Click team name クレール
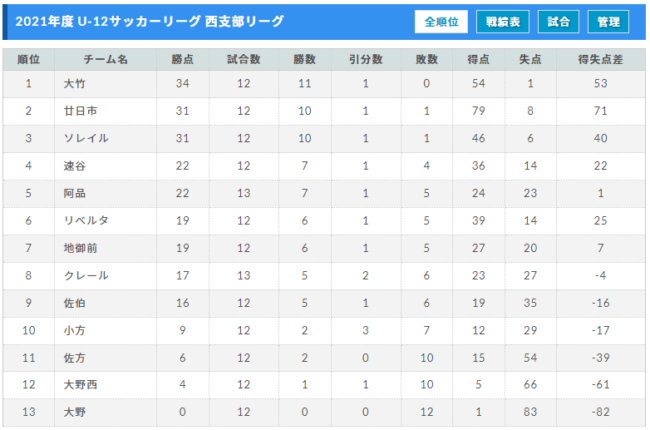This screenshot has width=650, height=430. 86,275
